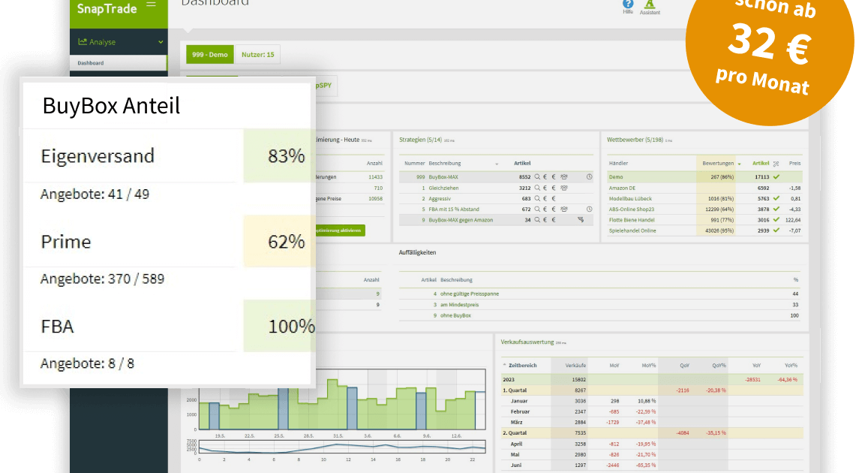Click group icon in FBA mit 15 % Abstand row
The width and height of the screenshot is (868, 473).
click(x=564, y=209)
